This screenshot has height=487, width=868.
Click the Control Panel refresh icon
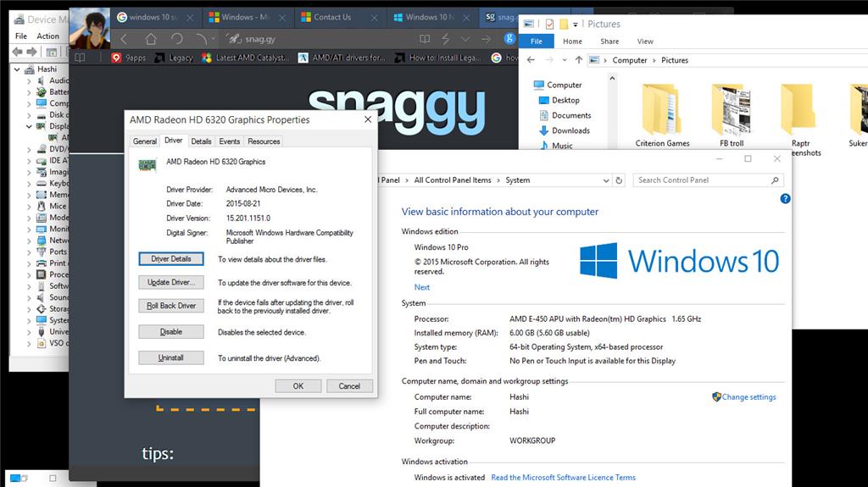click(619, 180)
